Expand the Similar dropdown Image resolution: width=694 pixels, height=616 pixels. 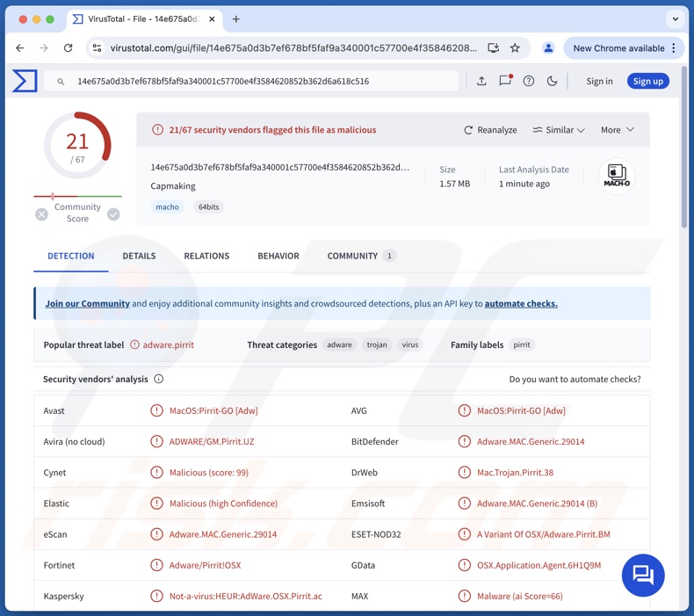pyautogui.click(x=559, y=130)
